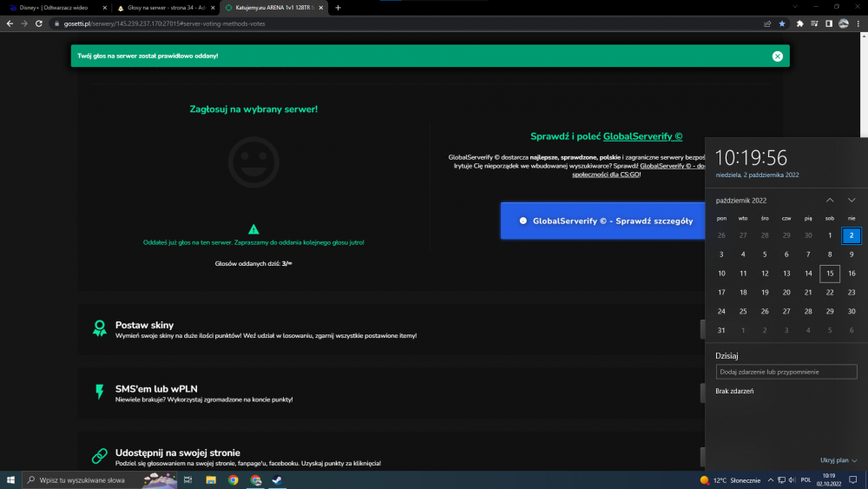The height and width of the screenshot is (489, 868).
Task: Open weather widget showing 12°C Słonecznie
Action: pos(730,480)
